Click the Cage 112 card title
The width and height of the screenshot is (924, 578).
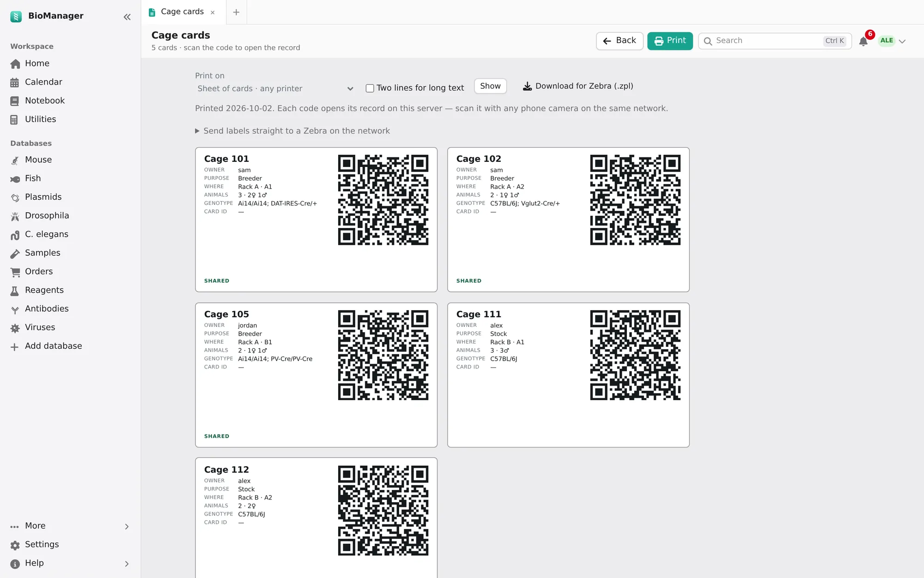[226, 470]
